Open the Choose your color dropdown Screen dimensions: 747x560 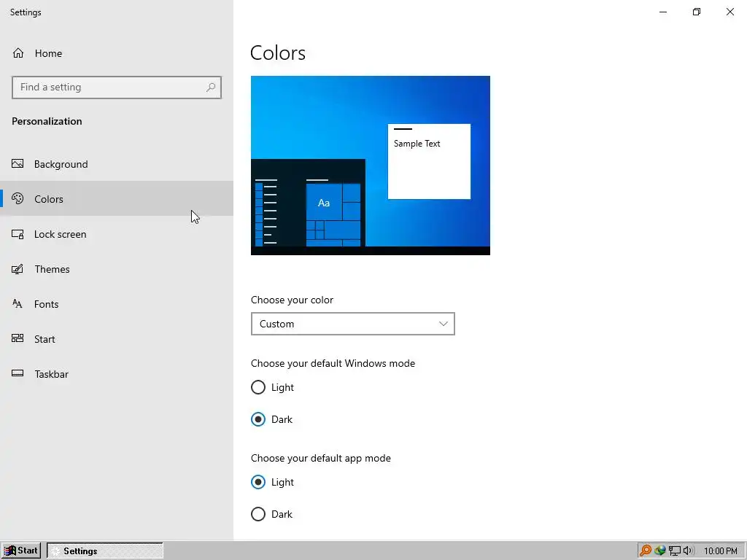(352, 324)
